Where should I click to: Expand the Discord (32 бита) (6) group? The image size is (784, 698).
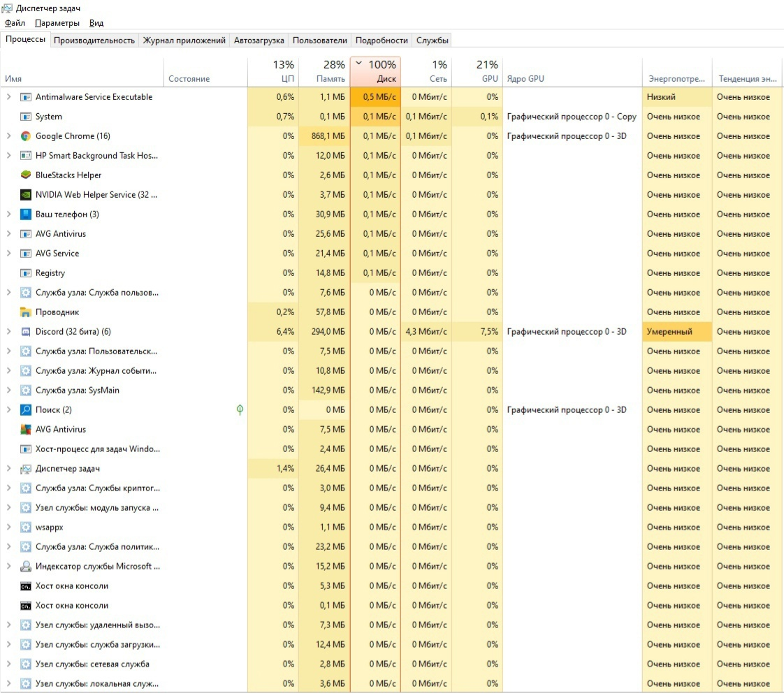[8, 331]
